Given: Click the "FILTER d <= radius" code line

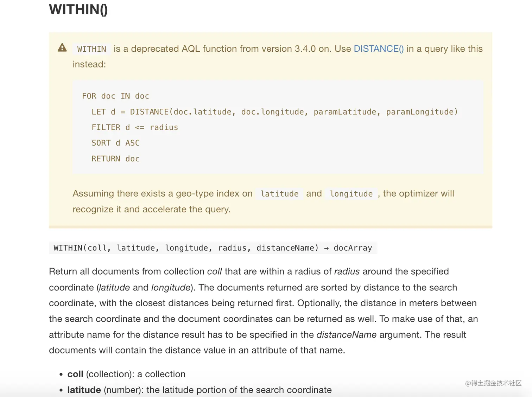Looking at the screenshot, I should (135, 127).
